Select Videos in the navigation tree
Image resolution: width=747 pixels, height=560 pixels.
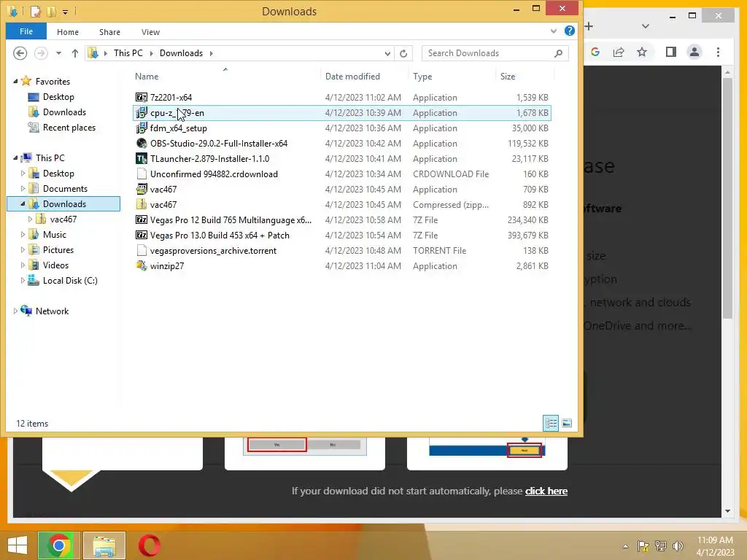(55, 265)
